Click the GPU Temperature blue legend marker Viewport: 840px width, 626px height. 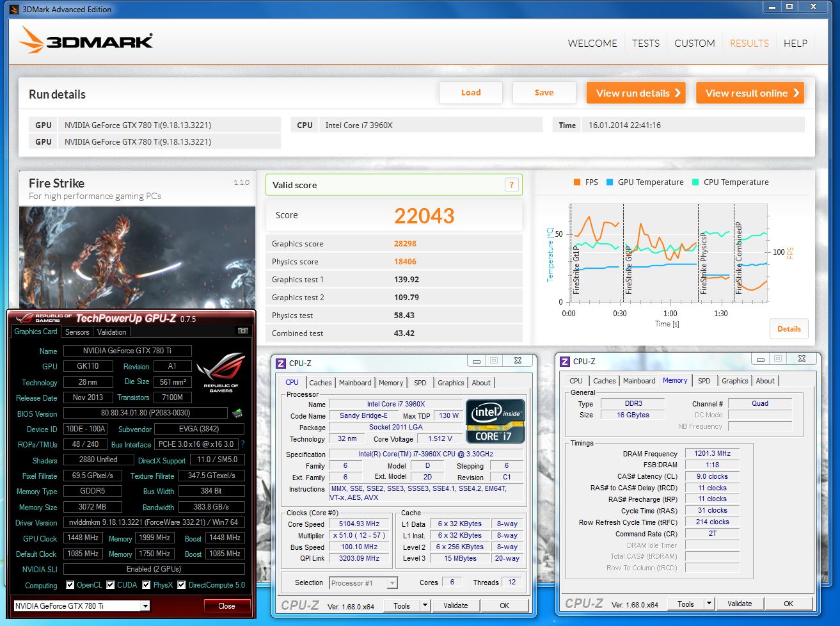(610, 182)
